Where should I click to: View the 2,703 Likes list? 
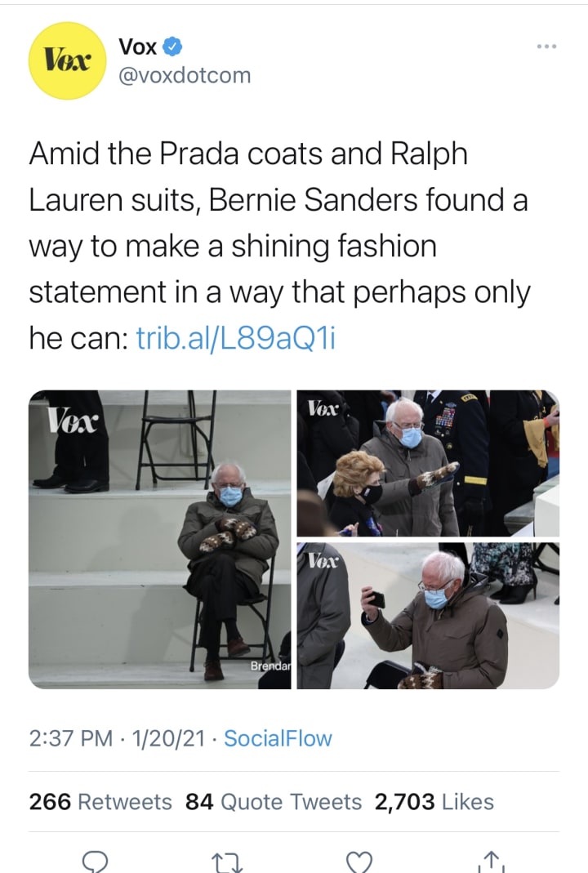click(x=434, y=802)
